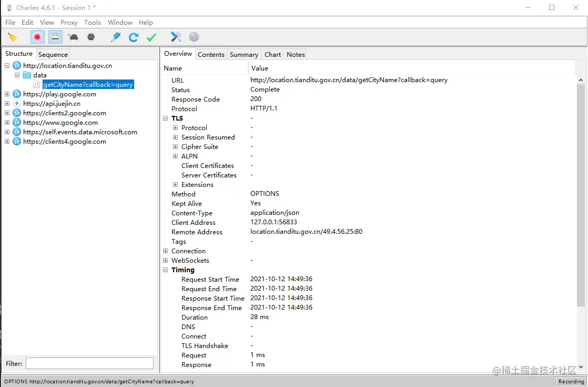This screenshot has width=588, height=387.
Task: Switch to the Contents tab
Action: pos(211,54)
